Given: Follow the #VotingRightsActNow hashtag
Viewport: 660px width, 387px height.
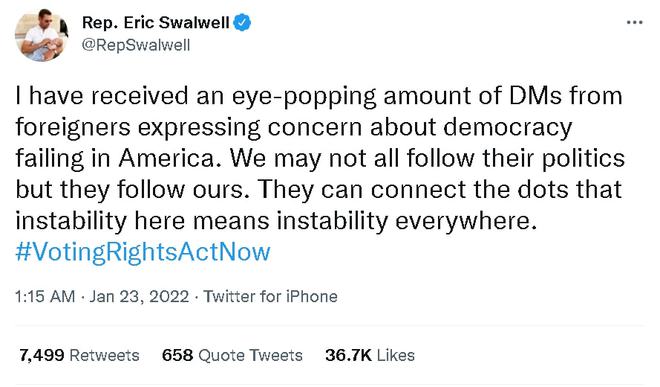Looking at the screenshot, I should (143, 252).
